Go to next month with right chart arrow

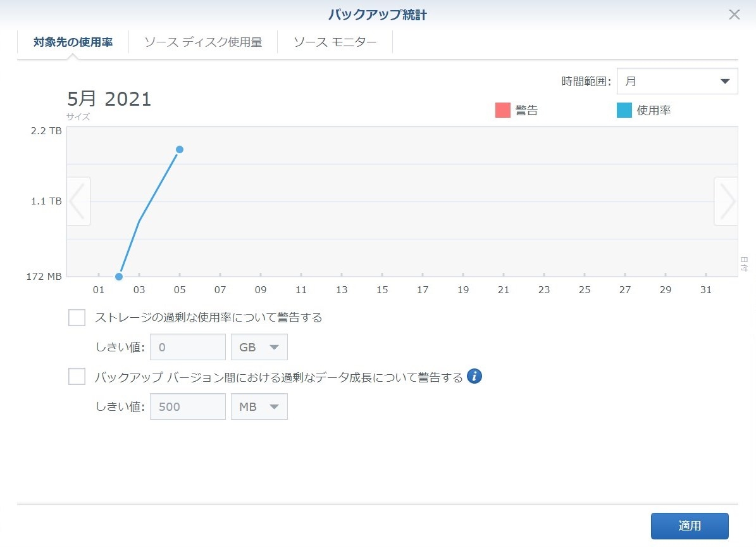726,201
